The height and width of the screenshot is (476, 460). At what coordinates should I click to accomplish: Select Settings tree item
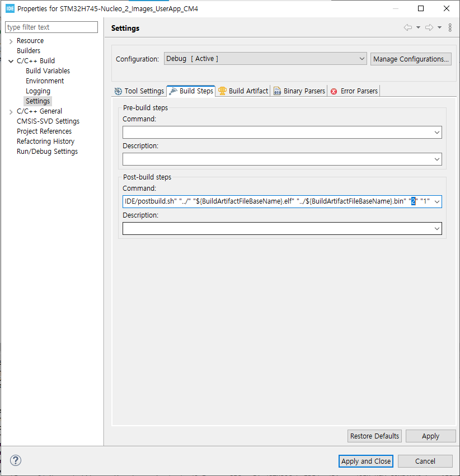tap(37, 101)
